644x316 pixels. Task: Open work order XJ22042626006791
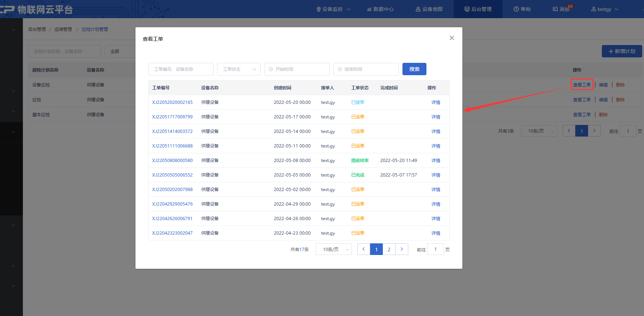point(172,219)
